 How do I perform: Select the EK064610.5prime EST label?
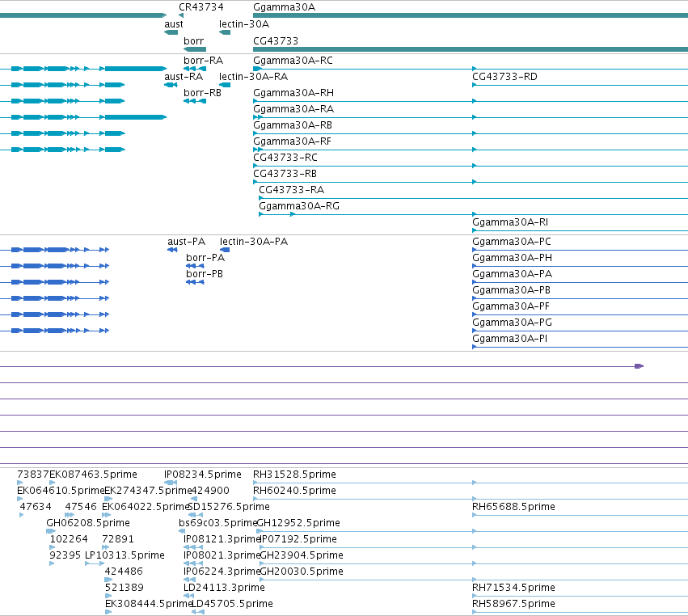61,491
